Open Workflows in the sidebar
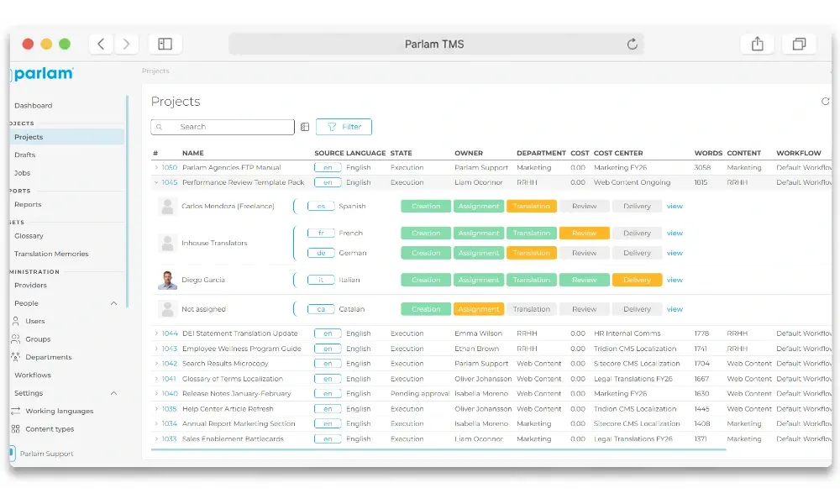 33,375
